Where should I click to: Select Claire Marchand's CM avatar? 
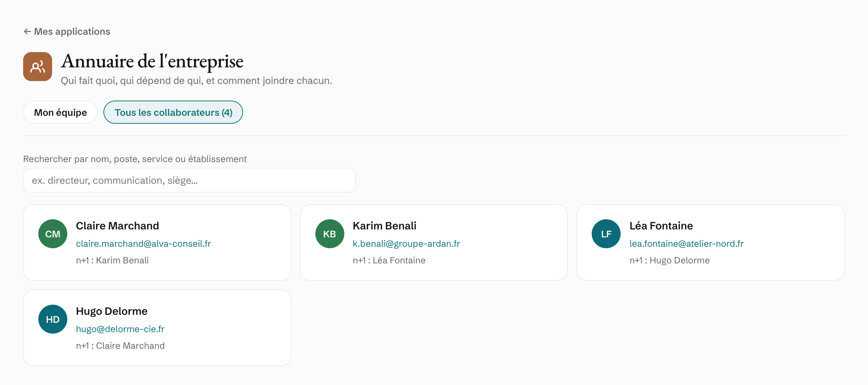tap(53, 234)
